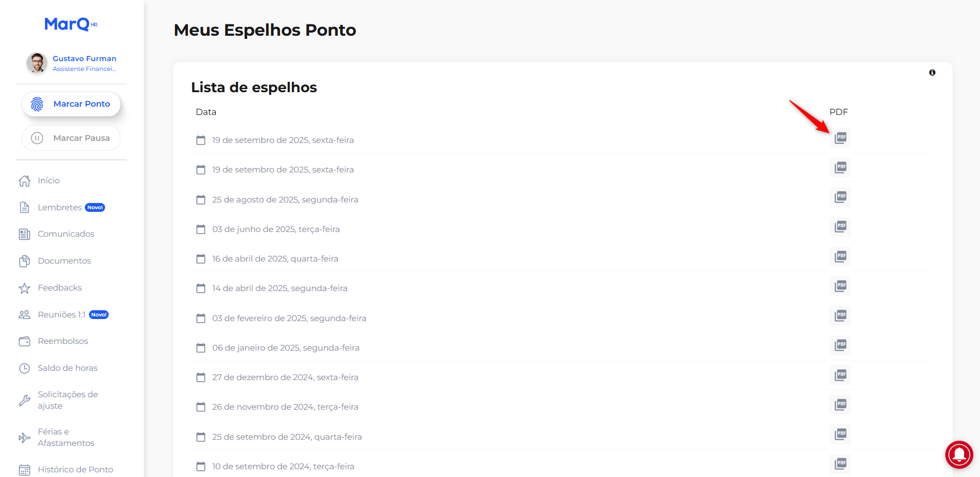Click the MarQ HR logo
The width and height of the screenshot is (980, 477).
[71, 24]
